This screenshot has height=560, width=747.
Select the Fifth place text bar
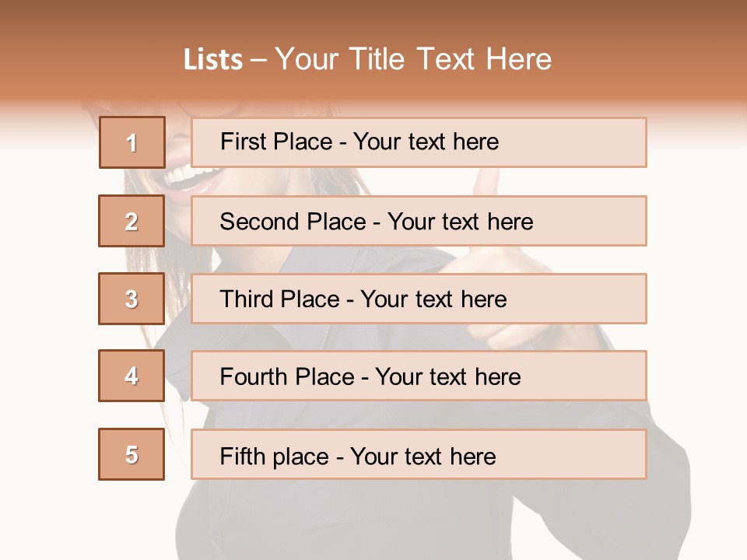[x=419, y=453]
